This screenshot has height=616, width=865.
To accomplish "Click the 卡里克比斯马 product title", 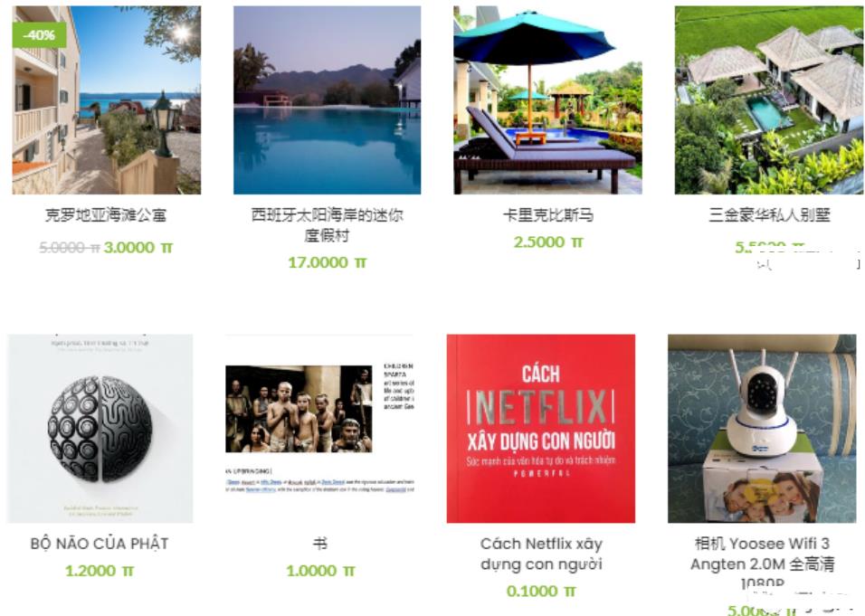I will [x=547, y=215].
